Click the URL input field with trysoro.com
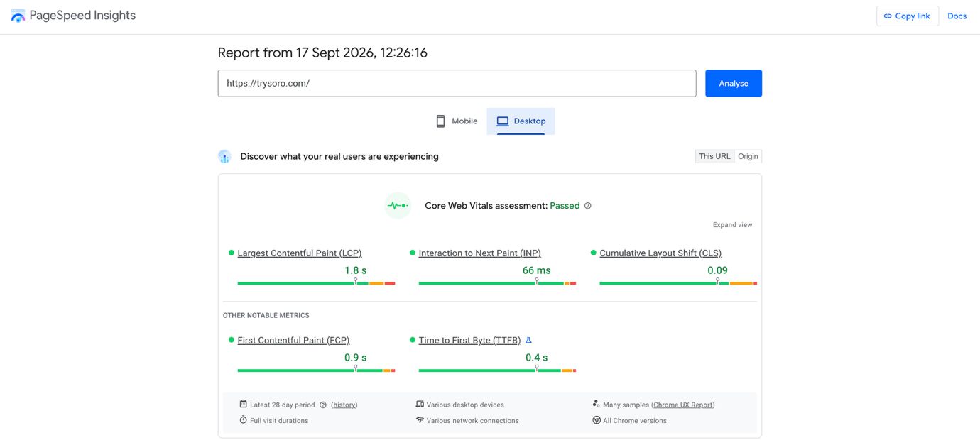This screenshot has width=980, height=440. [457, 83]
